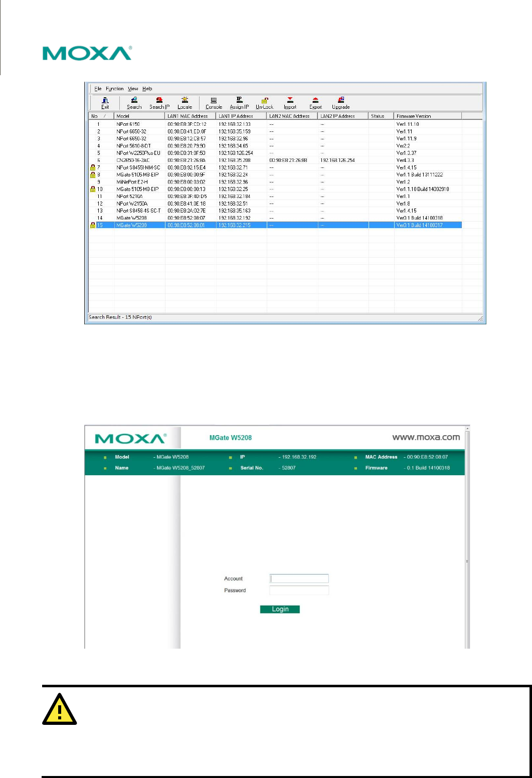The width and height of the screenshot is (532, 778).
Task: Click the Login button
Action: 280,609
